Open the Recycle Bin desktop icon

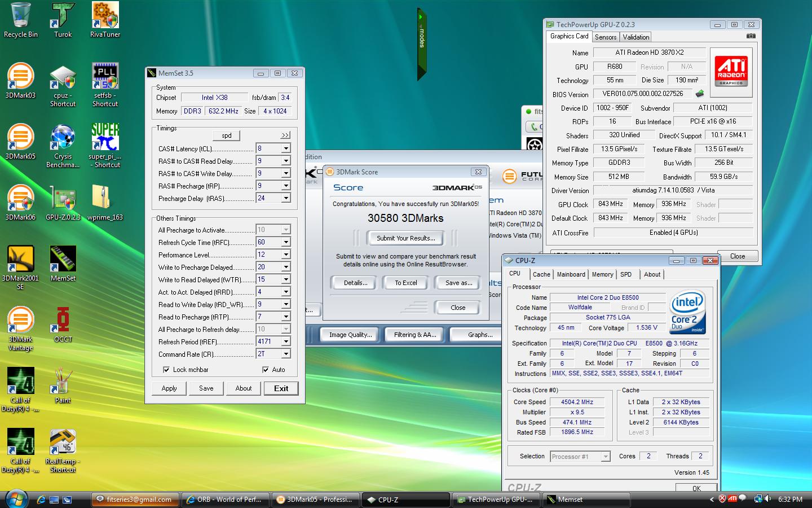[21, 20]
